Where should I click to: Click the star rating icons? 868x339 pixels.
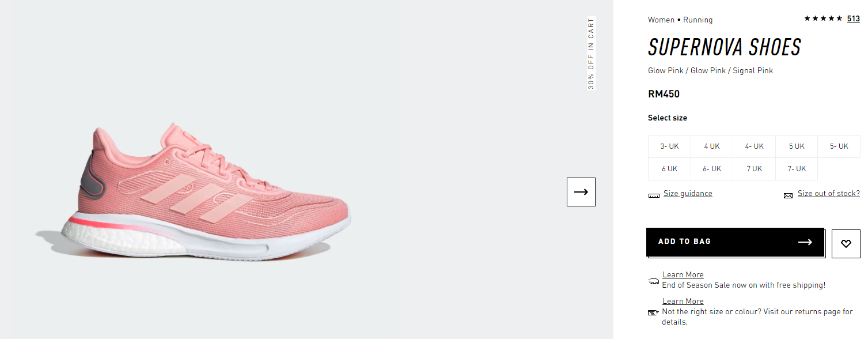pyautogui.click(x=823, y=18)
